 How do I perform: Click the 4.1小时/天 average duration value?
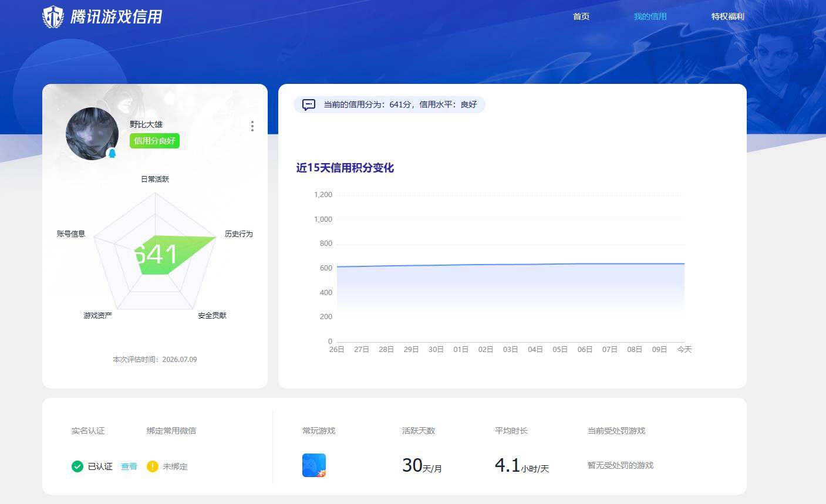click(x=522, y=465)
